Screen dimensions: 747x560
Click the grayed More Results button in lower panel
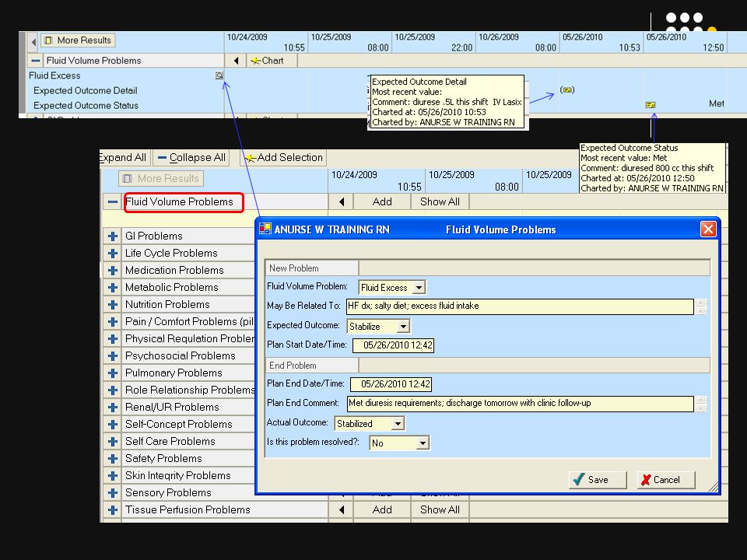161,179
